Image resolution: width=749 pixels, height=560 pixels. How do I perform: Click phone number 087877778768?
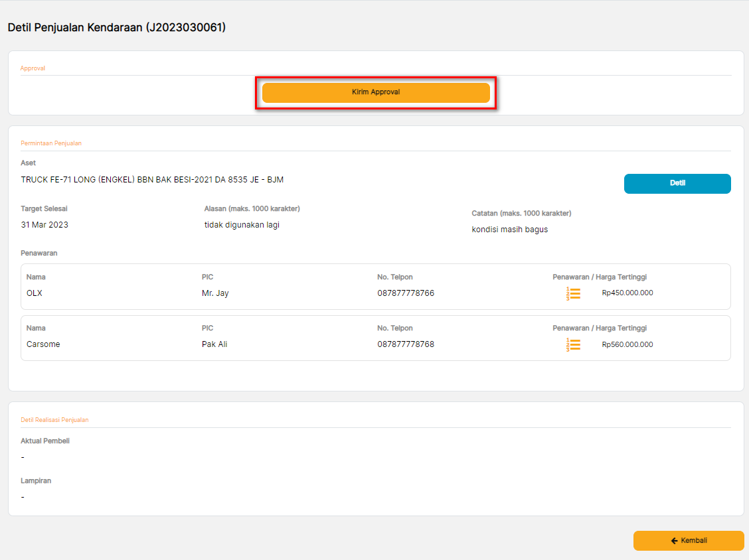point(406,344)
